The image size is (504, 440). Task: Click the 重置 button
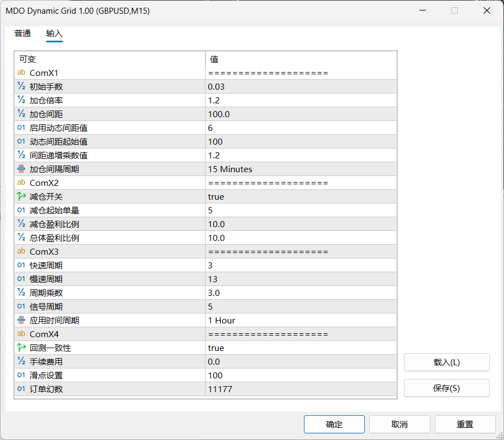pyautogui.click(x=465, y=424)
